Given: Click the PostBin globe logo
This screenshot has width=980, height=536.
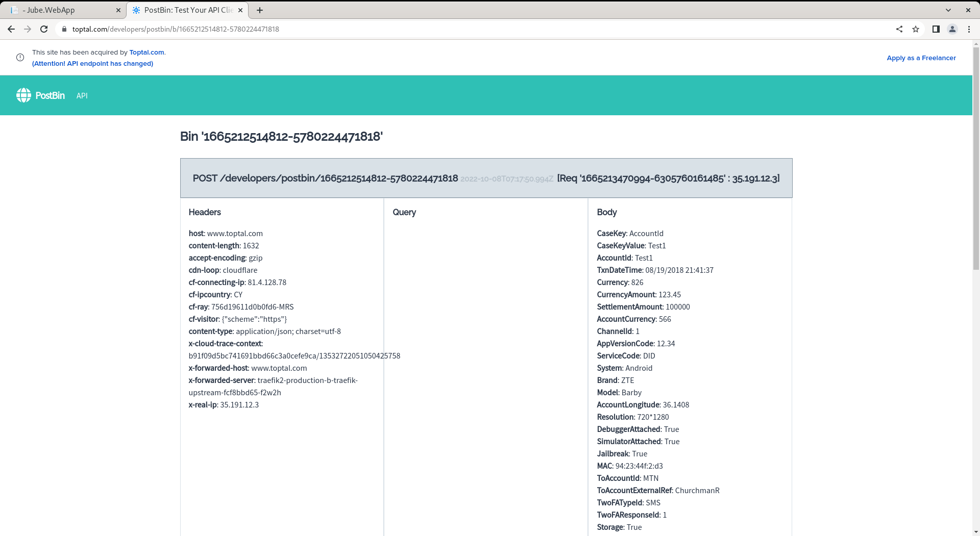Looking at the screenshot, I should [23, 95].
